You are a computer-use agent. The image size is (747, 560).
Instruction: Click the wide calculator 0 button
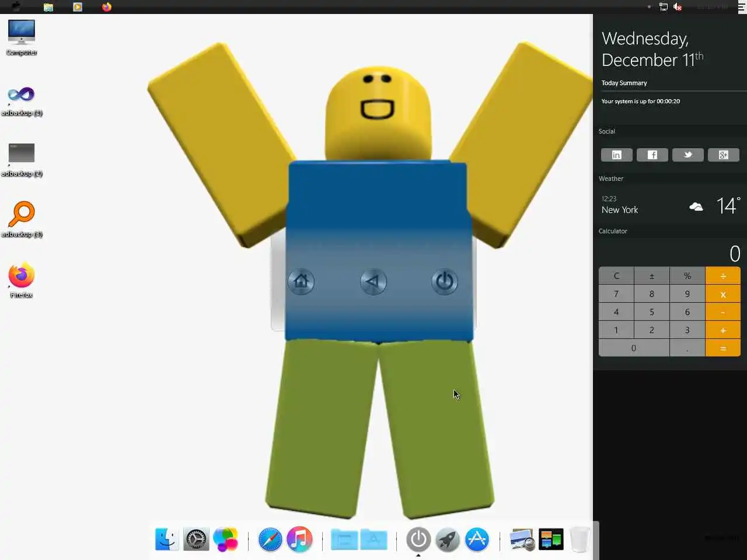[x=634, y=348]
